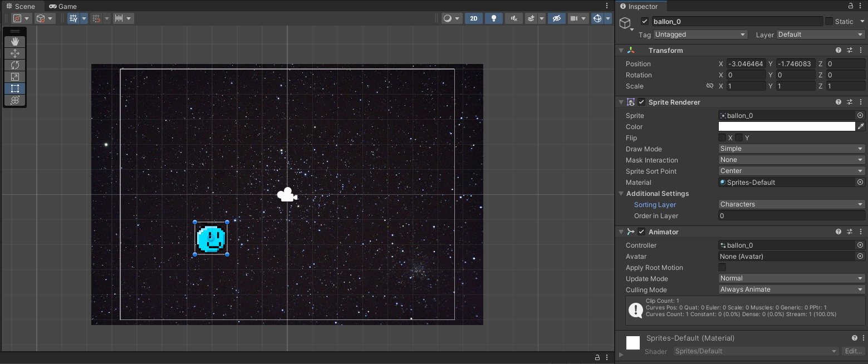Open Sprite Sort Point dropdown
This screenshot has height=364, width=868.
pyautogui.click(x=792, y=171)
